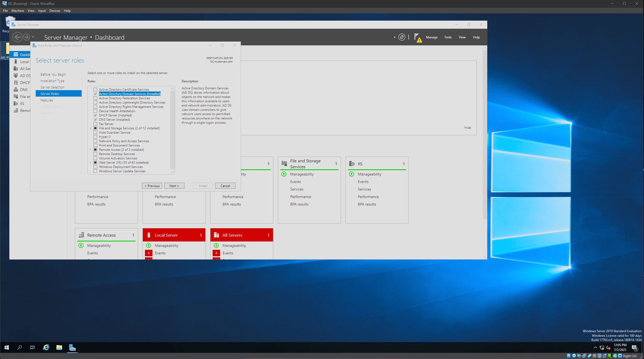Open the Action Center notification icon
Screen dimensions: 644x359
pos(635,348)
